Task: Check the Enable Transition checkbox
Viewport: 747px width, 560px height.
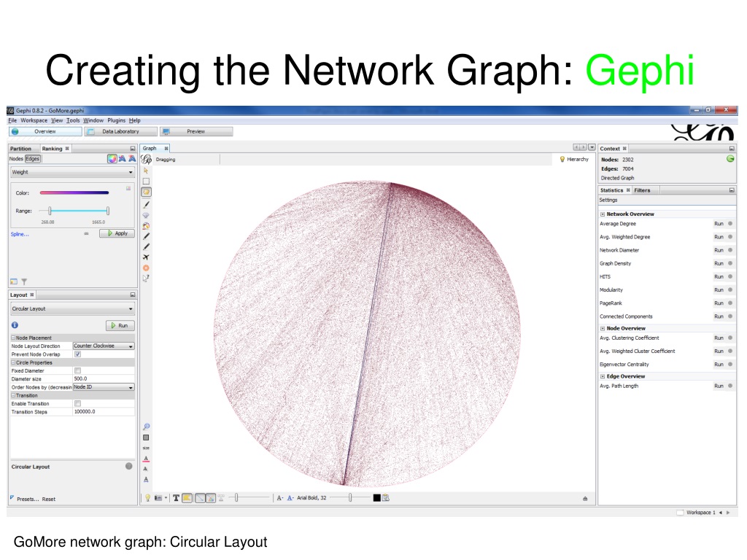Action: click(77, 403)
